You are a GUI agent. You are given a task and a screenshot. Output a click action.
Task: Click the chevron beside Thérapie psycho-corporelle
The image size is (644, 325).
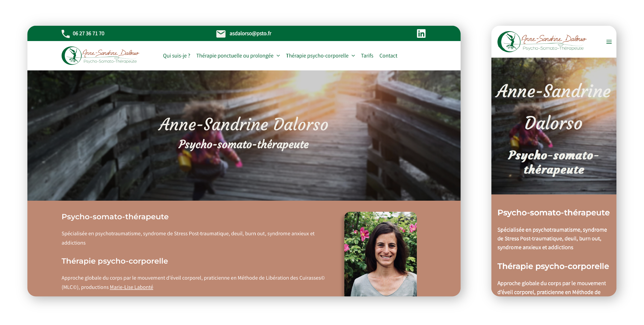[x=353, y=56]
